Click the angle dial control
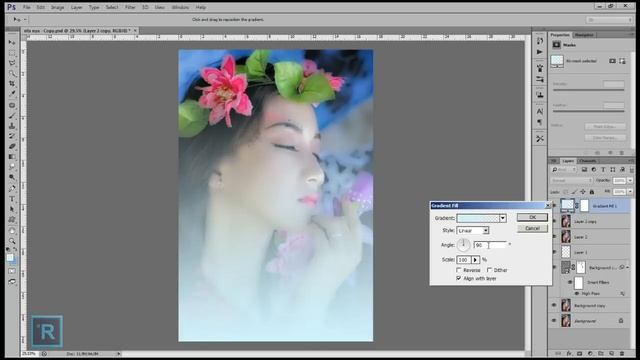This screenshot has height=360, width=640. tap(463, 245)
